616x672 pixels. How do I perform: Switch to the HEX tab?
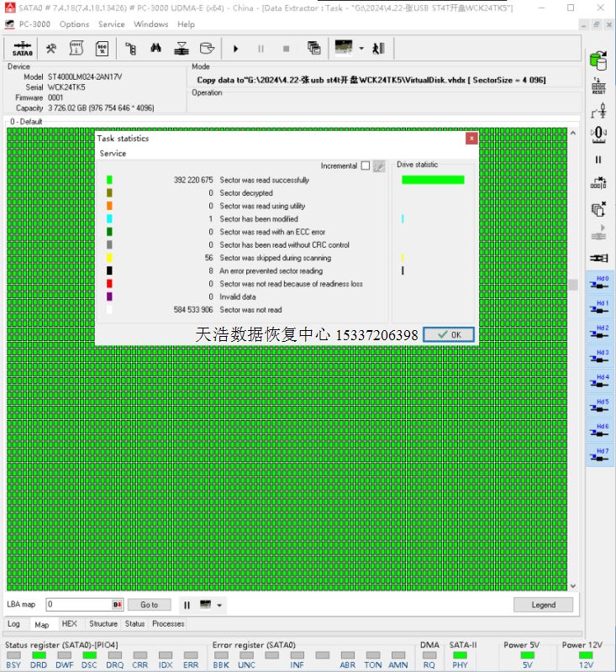[x=69, y=624]
